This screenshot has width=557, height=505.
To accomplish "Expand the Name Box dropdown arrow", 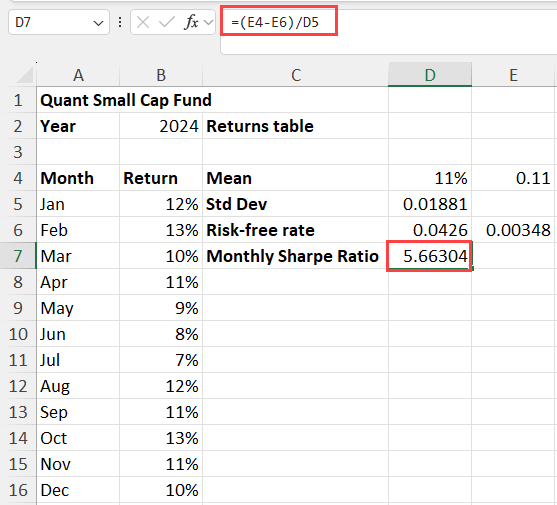I will [98, 23].
